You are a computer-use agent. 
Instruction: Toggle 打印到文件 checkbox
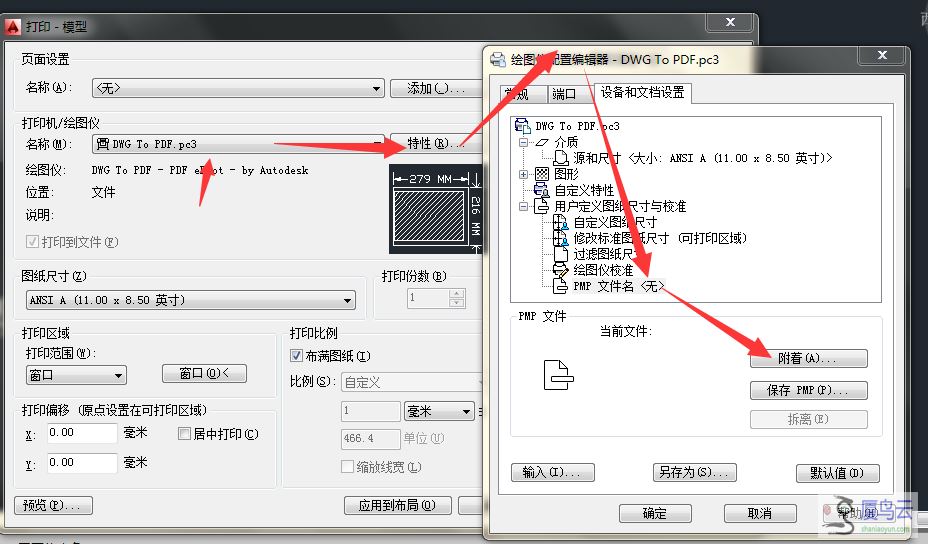point(32,242)
